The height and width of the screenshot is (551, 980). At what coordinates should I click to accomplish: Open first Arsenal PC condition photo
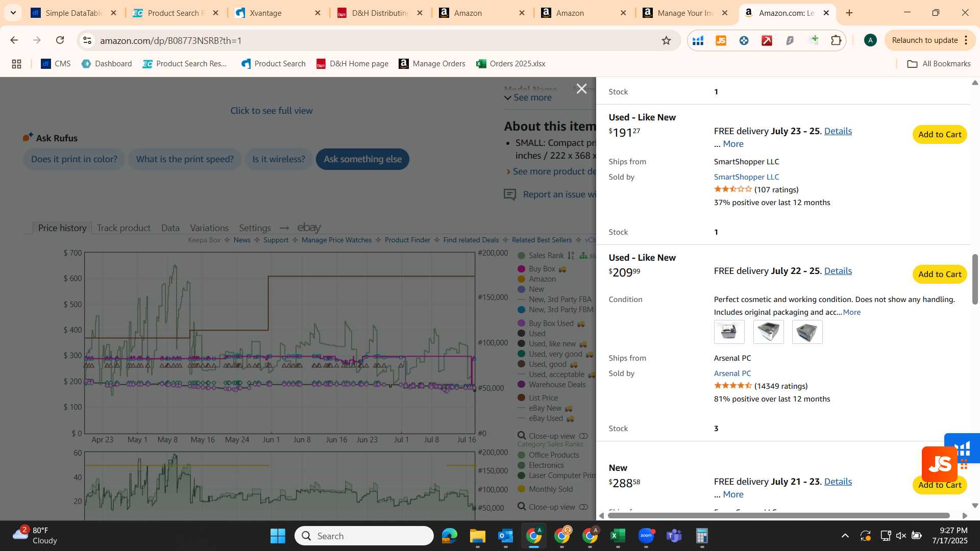click(729, 332)
